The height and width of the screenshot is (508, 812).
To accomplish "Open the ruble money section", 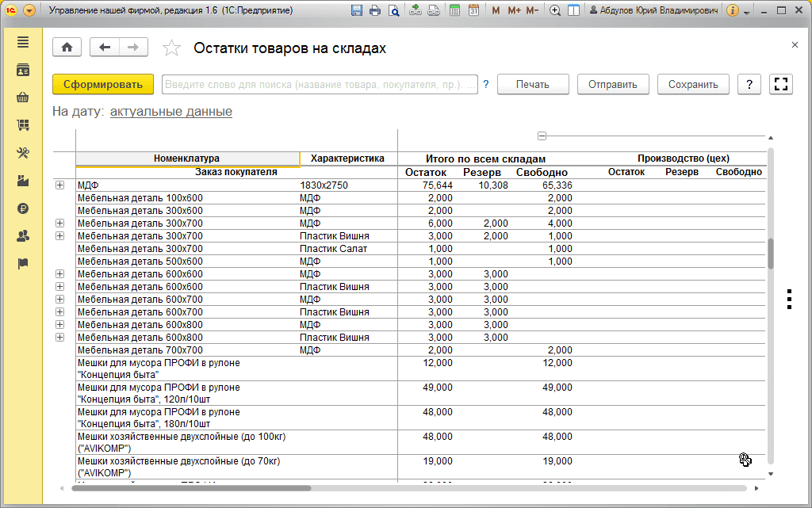I will point(22,208).
